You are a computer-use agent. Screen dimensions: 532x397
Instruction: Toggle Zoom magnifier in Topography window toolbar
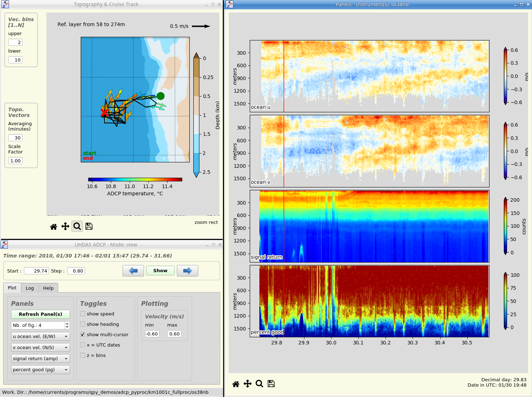pyautogui.click(x=77, y=226)
